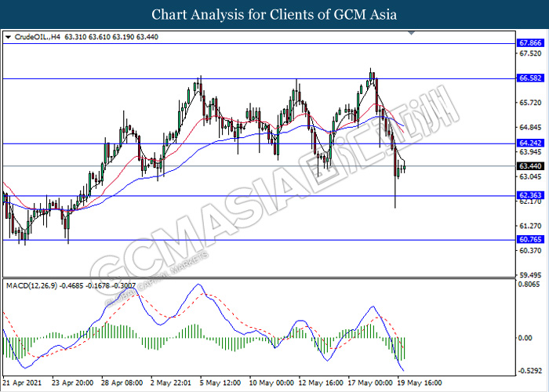Select the 66.582 price level label
The image size is (549, 392).
[x=530, y=78]
